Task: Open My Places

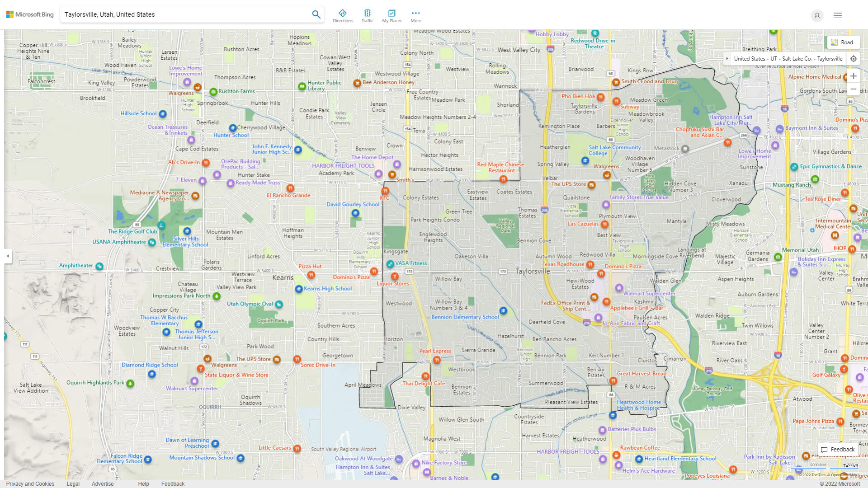Action: 392,15
